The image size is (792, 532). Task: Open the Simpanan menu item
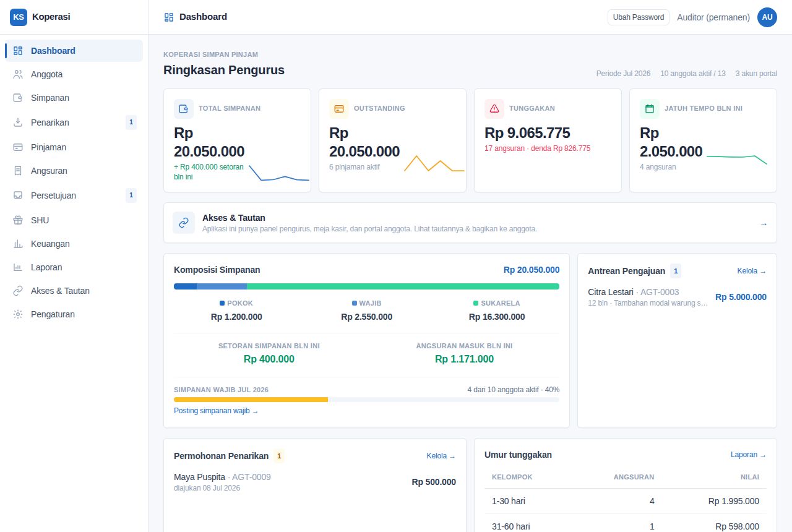(74, 98)
